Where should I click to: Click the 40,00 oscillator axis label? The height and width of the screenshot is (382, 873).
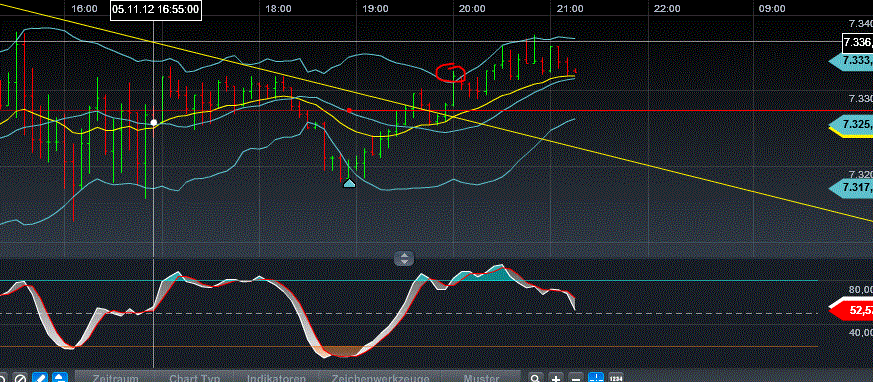(860, 333)
